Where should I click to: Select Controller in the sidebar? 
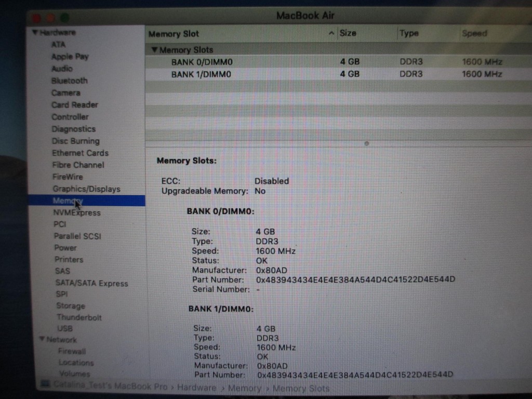(x=70, y=117)
